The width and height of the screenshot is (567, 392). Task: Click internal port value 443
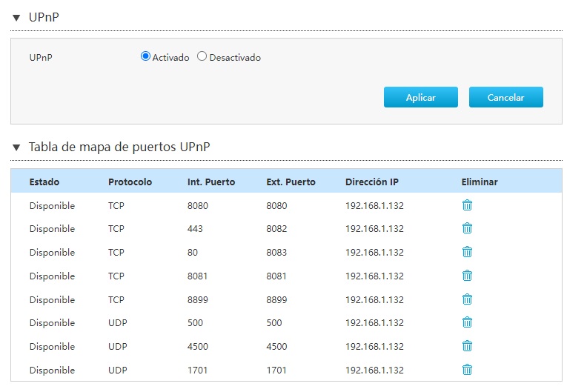tap(195, 228)
